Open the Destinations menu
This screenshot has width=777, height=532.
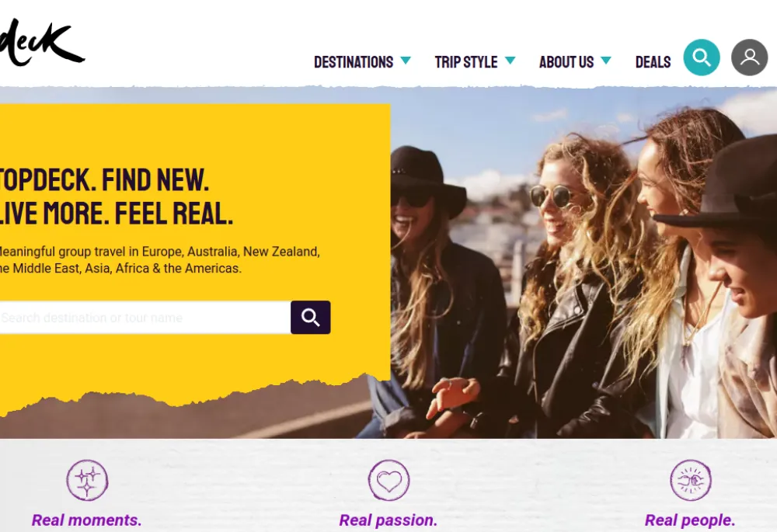point(354,62)
